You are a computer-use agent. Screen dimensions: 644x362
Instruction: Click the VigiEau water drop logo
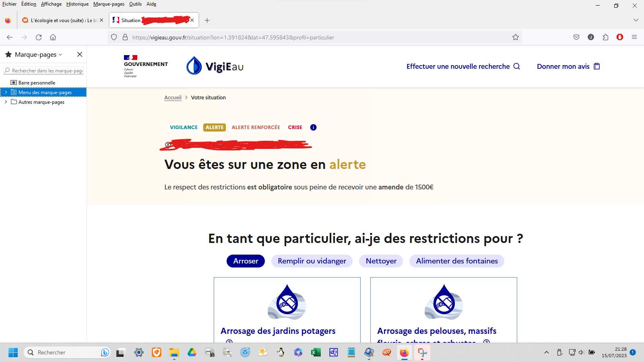(x=194, y=66)
